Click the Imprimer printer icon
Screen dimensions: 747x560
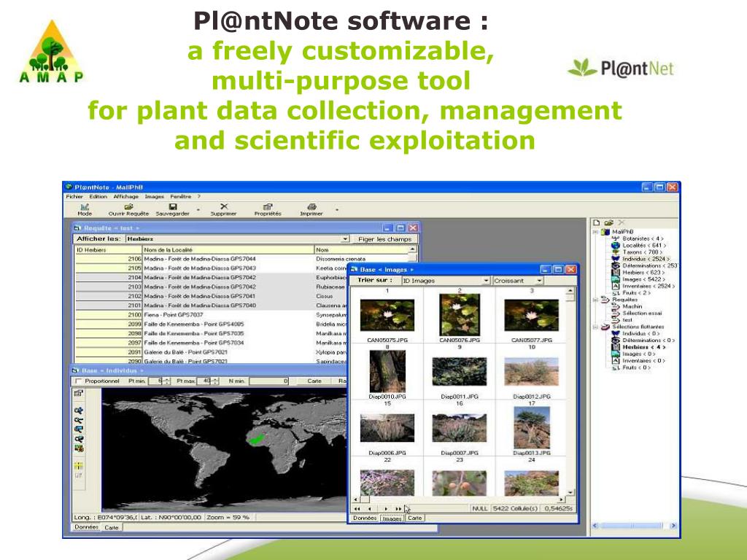click(x=311, y=207)
